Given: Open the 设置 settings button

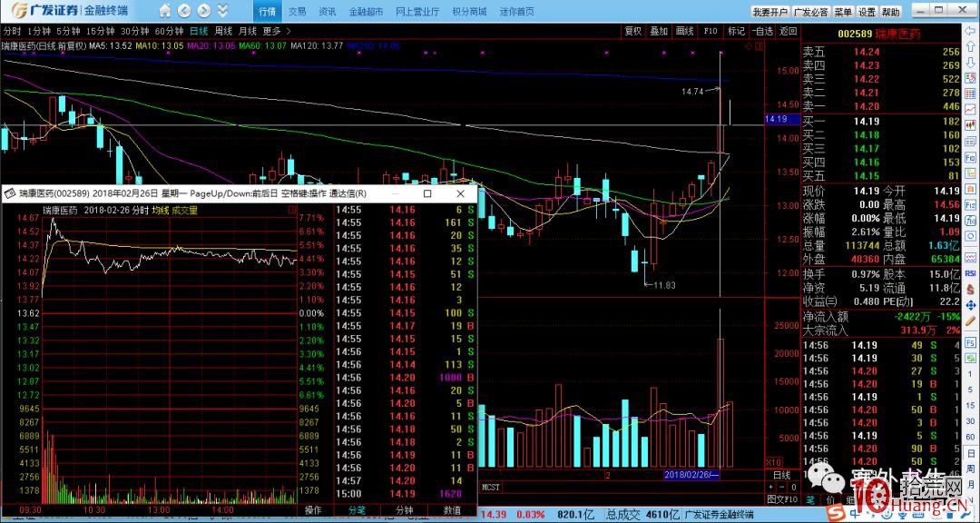Looking at the screenshot, I should (867, 12).
